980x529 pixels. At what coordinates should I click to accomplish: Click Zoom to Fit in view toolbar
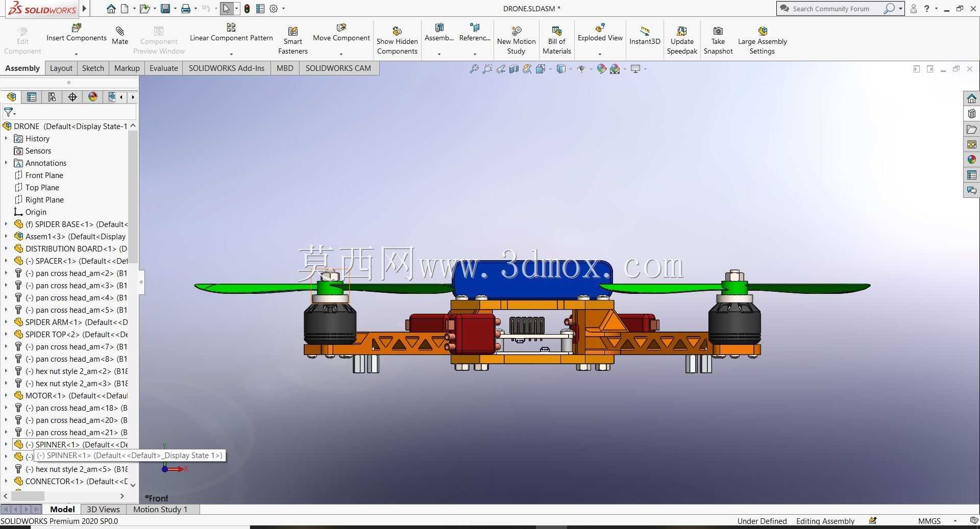tap(474, 69)
